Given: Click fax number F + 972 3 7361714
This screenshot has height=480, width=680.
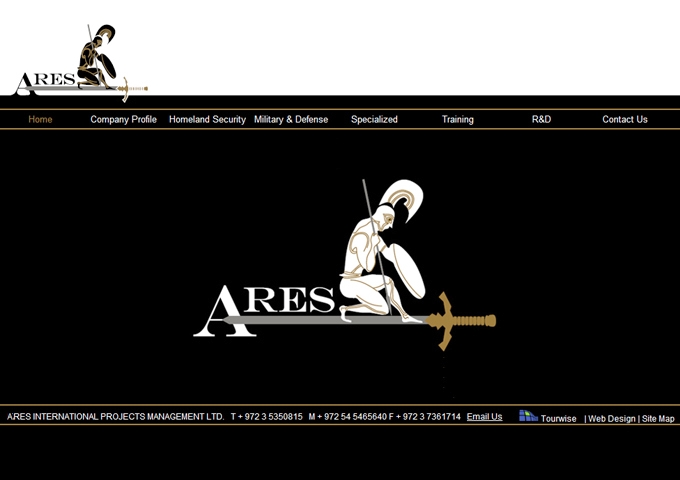Looking at the screenshot, I should point(425,417).
